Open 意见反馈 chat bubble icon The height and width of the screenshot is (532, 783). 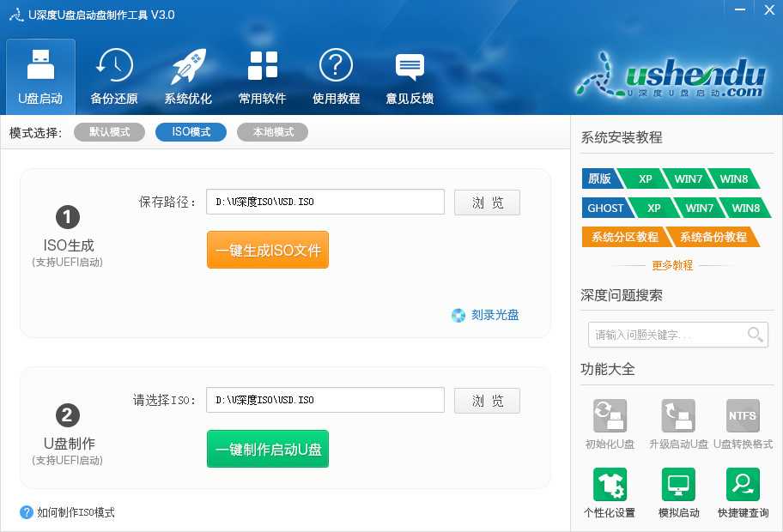point(410,67)
